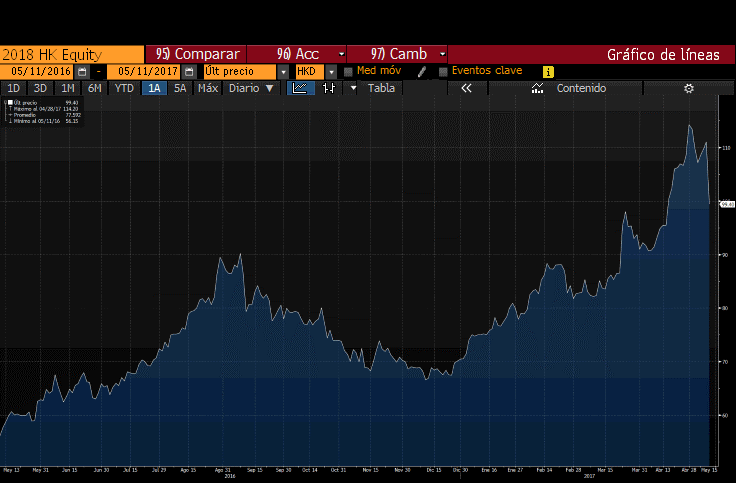Image resolution: width=736 pixels, height=483 pixels.
Task: Select the 1D range tab
Action: (13, 88)
